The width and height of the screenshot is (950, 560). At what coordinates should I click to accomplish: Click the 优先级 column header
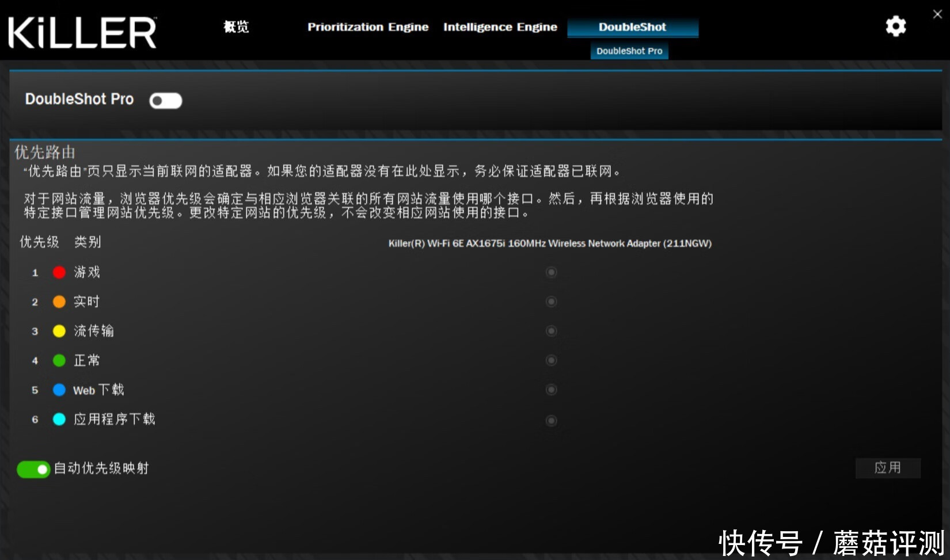40,242
